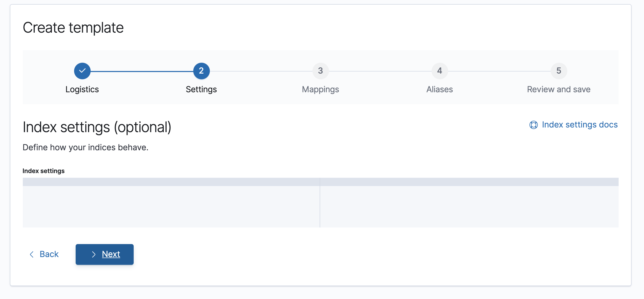Viewport: 644px width, 299px height.
Task: Click the step 4 number circle
Action: (x=440, y=71)
